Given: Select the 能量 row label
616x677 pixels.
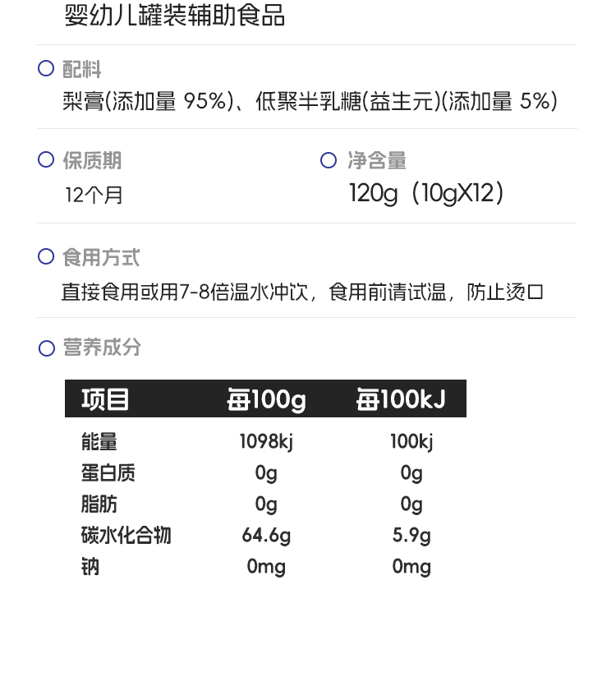Looking at the screenshot, I should [99, 442].
